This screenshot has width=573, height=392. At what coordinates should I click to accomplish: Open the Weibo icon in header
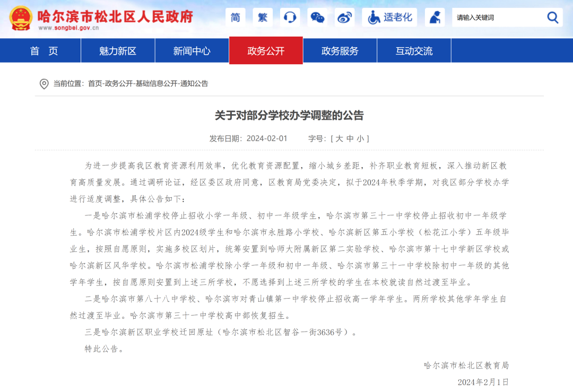(x=344, y=18)
